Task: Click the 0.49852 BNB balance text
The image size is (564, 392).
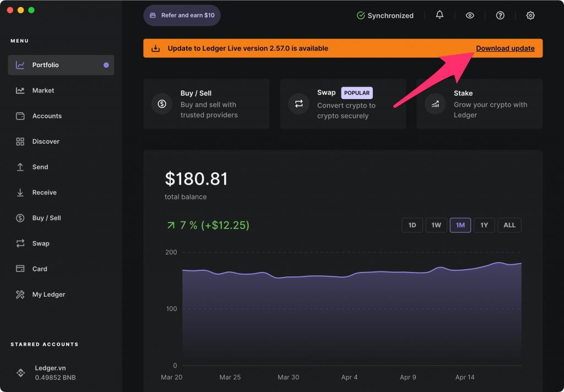Action: pos(56,378)
